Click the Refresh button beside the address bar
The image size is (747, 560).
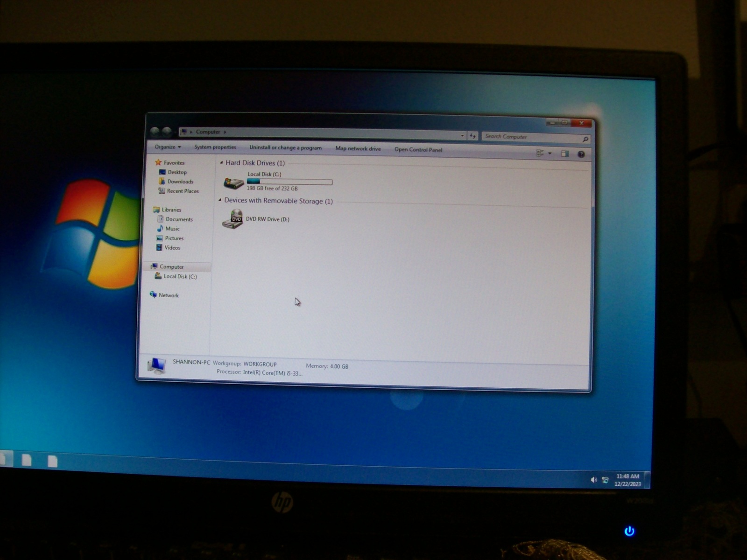point(472,136)
